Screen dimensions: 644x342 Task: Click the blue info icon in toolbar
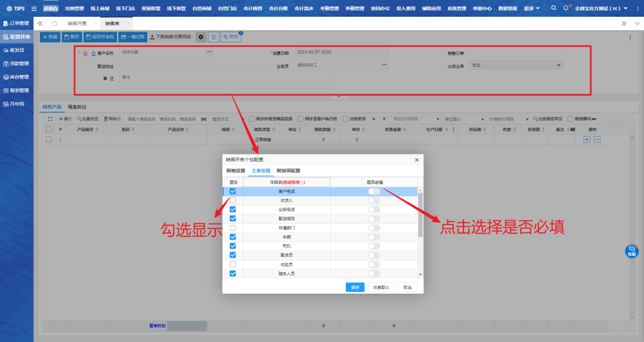coord(213,37)
